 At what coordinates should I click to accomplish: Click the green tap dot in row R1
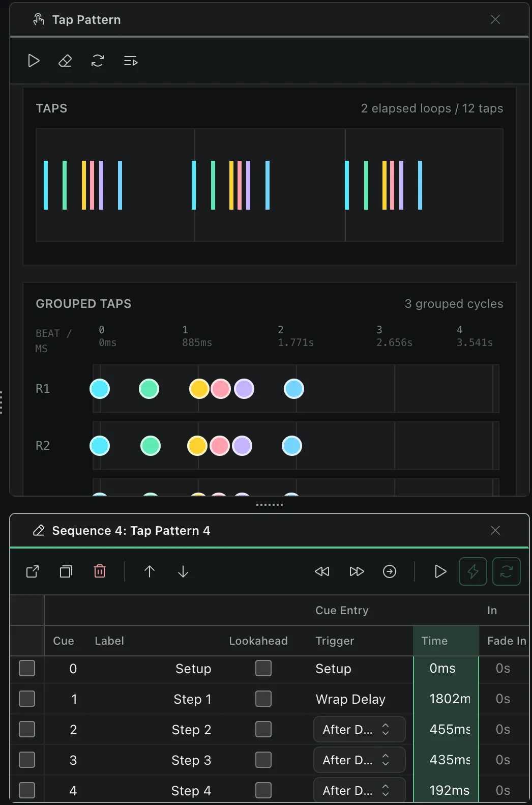149,389
